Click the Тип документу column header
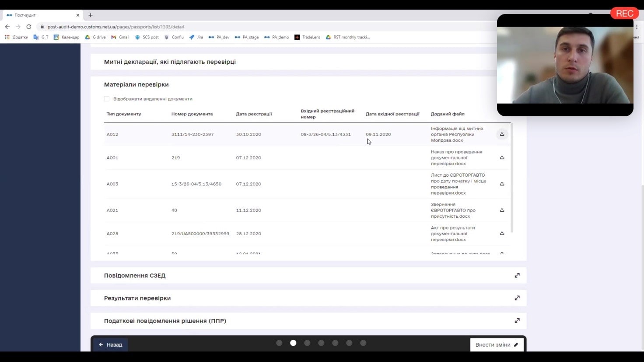The height and width of the screenshot is (362, 644). 124,114
